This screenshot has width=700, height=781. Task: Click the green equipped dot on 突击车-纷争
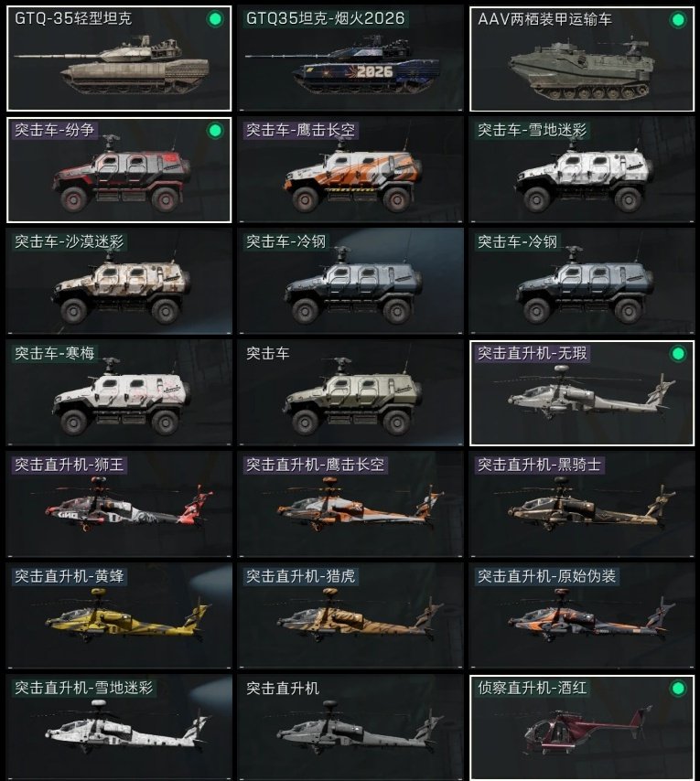(x=215, y=131)
